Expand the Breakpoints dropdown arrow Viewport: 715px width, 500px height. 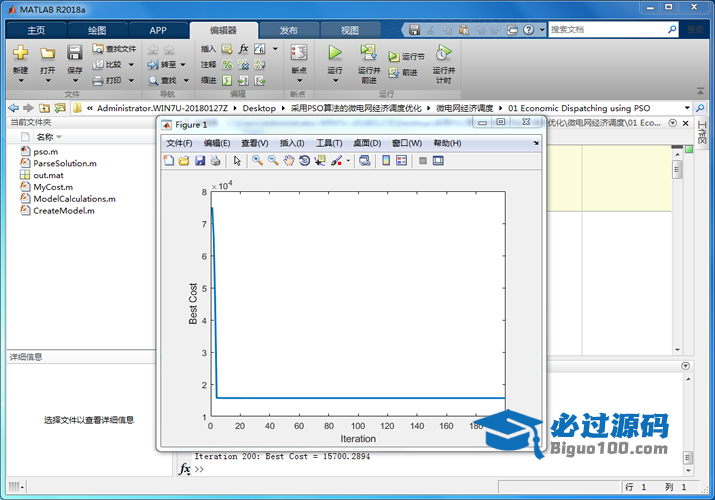[x=299, y=81]
